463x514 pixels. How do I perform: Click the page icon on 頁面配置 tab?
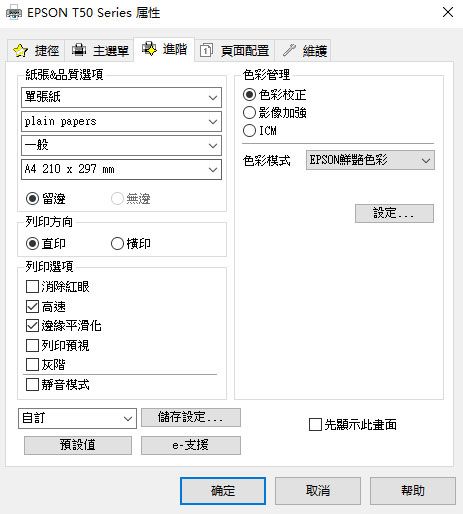[206, 50]
